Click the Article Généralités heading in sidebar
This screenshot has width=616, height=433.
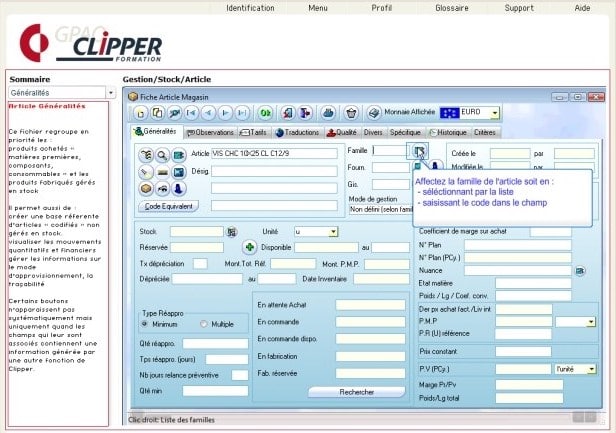47,106
